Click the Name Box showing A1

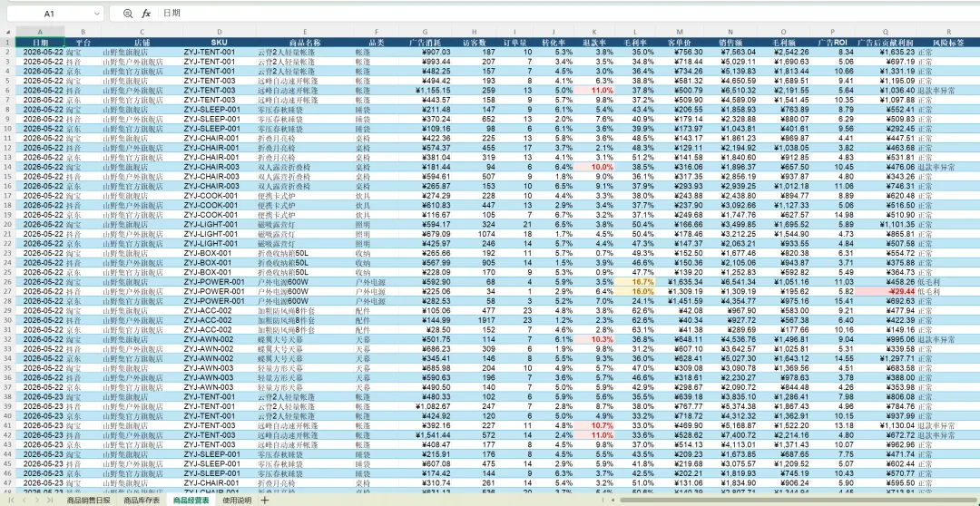tap(48, 13)
